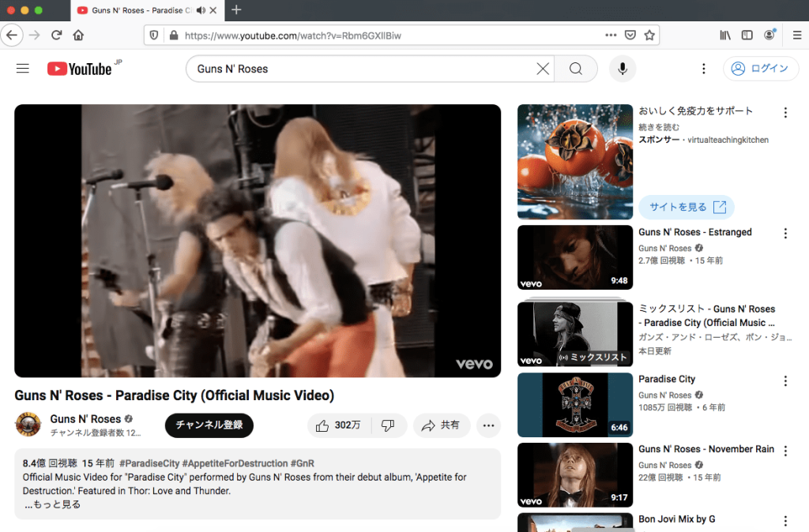Mute the tab via speaker icon
The image size is (809, 532).
(x=201, y=10)
